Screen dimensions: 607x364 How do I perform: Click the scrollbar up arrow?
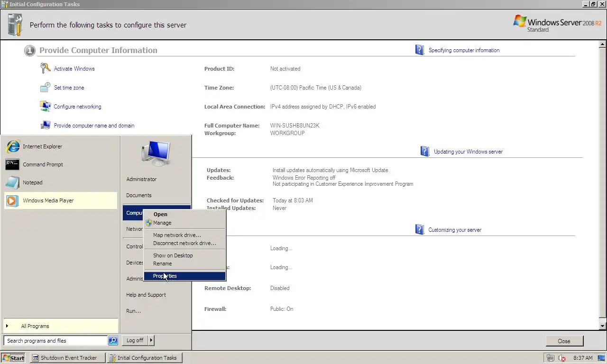[x=603, y=44]
